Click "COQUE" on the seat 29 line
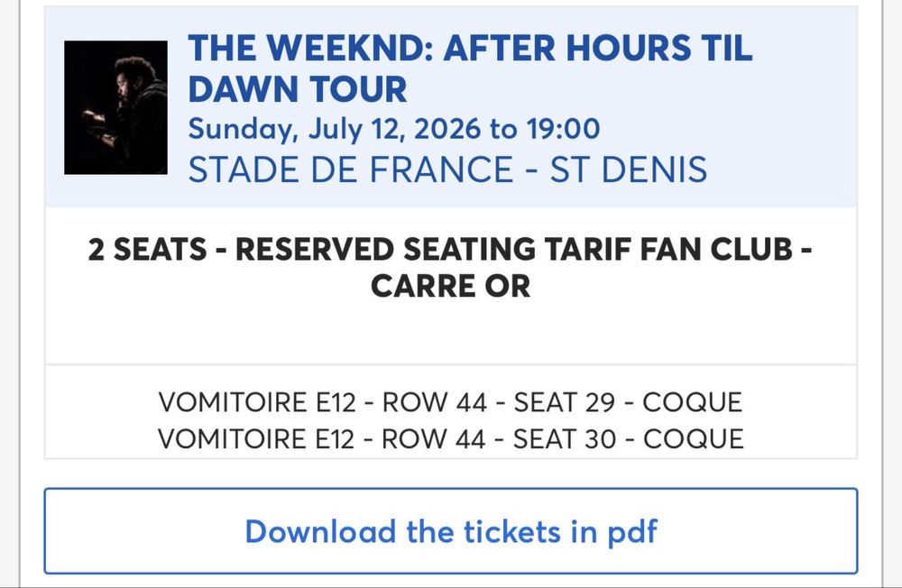The height and width of the screenshot is (588, 902). (x=693, y=402)
